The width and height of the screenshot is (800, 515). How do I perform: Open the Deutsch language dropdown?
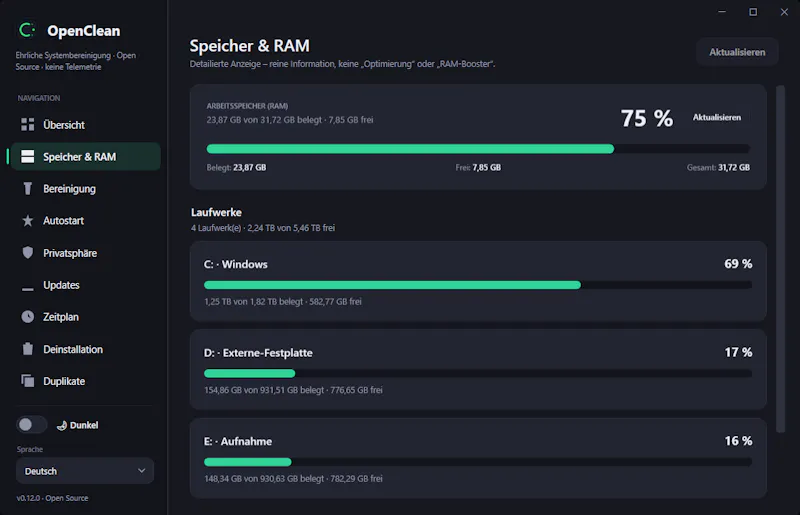(x=85, y=471)
